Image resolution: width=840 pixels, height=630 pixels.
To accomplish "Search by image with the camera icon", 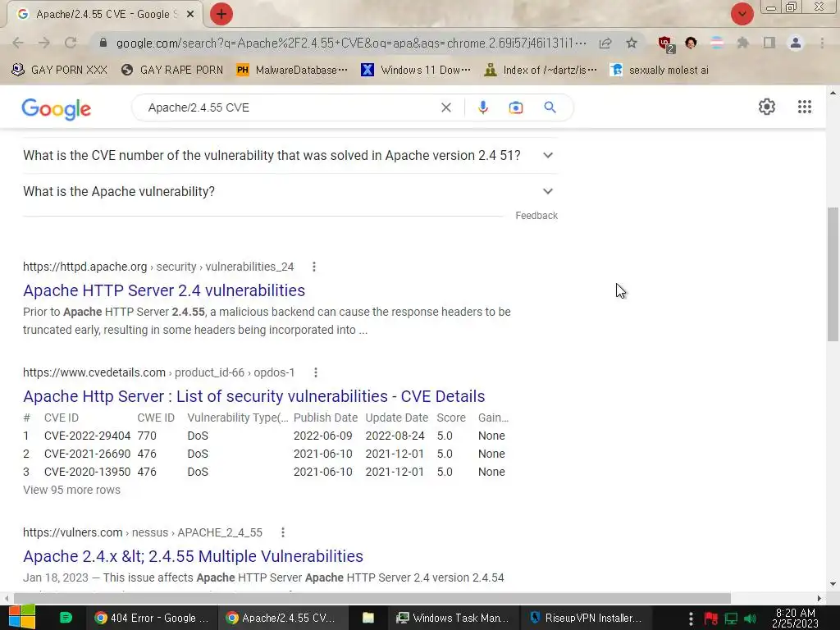I will click(515, 107).
